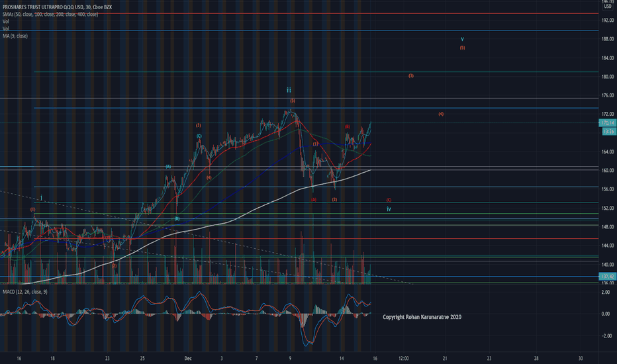The image size is (617, 364).
Task: Click the 170.14 current price label
Action: pyautogui.click(x=608, y=123)
